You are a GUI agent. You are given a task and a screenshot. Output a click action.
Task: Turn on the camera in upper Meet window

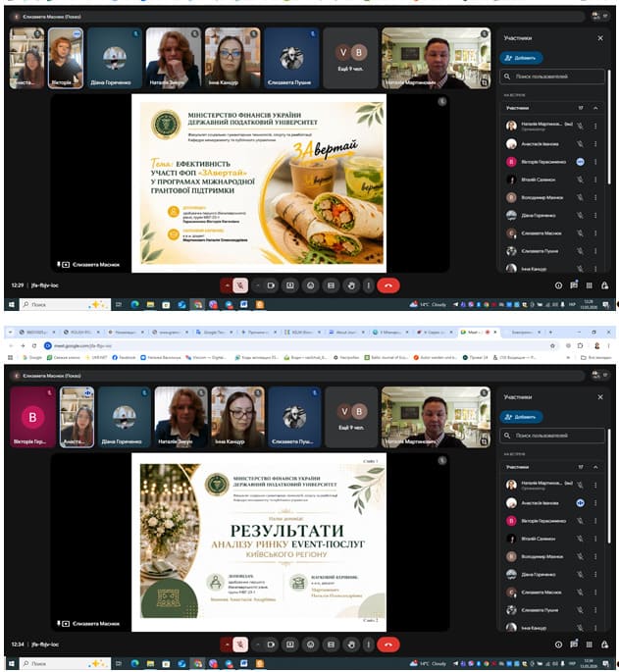pos(271,285)
